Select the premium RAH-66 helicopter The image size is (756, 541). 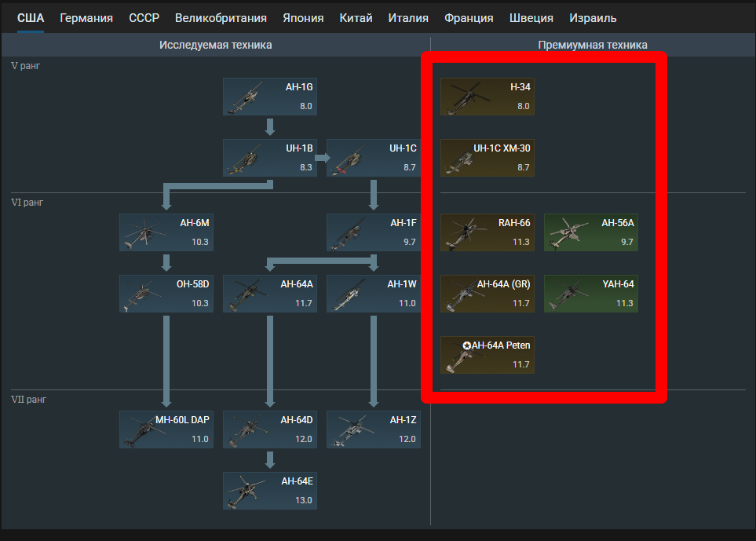(x=487, y=232)
